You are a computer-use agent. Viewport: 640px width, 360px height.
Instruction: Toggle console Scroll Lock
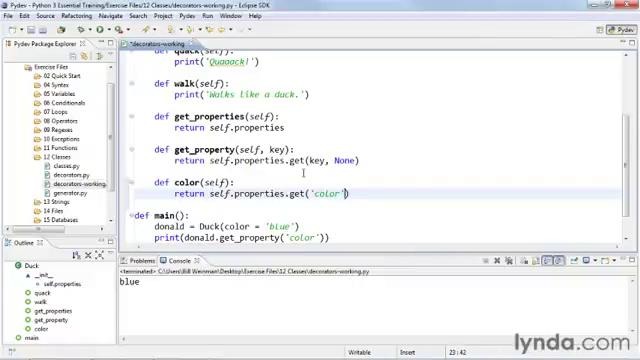coord(536,260)
